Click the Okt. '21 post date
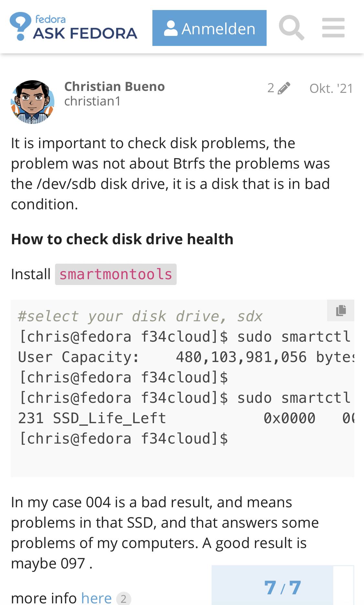This screenshot has width=364, height=605. tap(331, 88)
